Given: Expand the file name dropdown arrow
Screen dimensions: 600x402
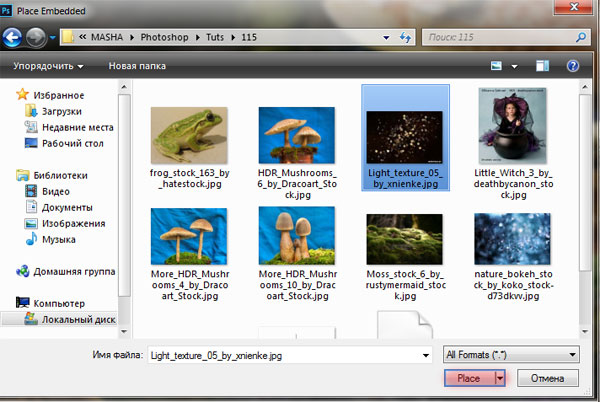Looking at the screenshot, I should (426, 355).
